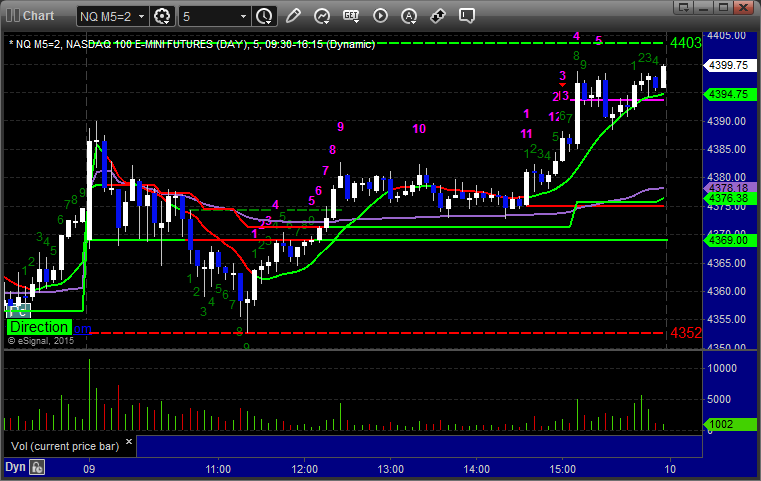Click the 09 date label on axis
This screenshot has height=481, width=761.
[x=89, y=469]
